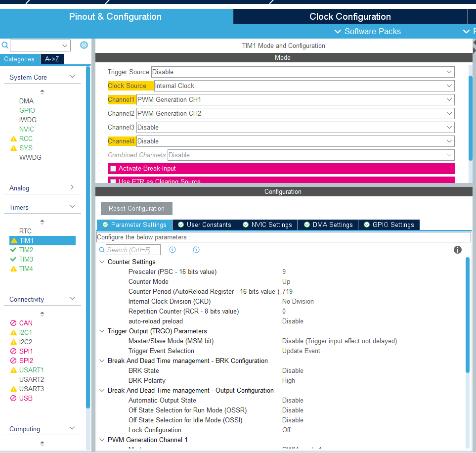Click the Reset Configuration button

136,208
